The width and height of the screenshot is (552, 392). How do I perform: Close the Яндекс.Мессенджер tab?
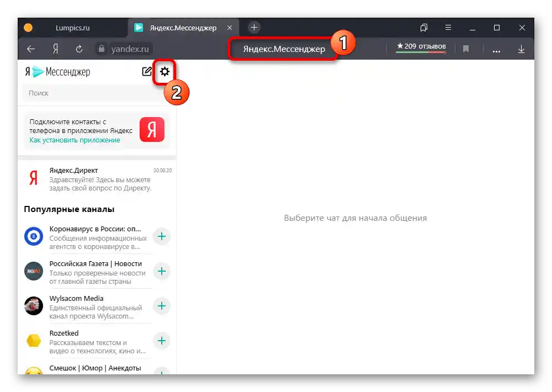tap(230, 28)
